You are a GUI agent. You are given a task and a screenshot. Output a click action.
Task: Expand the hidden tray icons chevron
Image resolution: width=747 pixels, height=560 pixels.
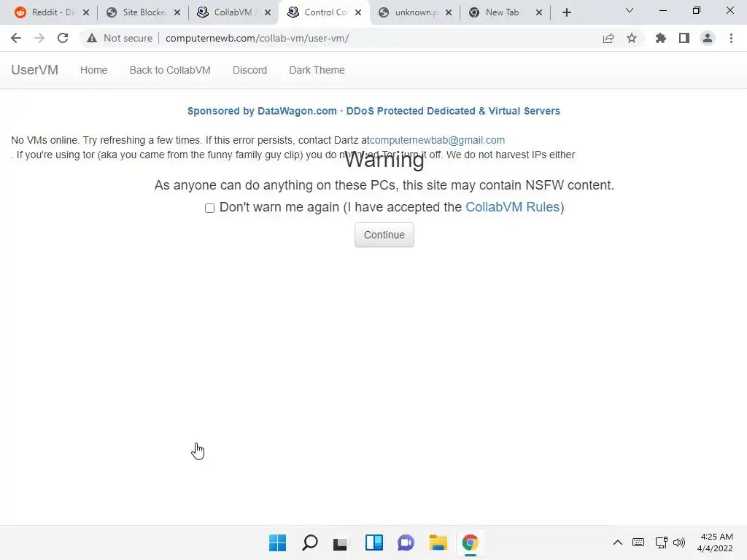(617, 542)
